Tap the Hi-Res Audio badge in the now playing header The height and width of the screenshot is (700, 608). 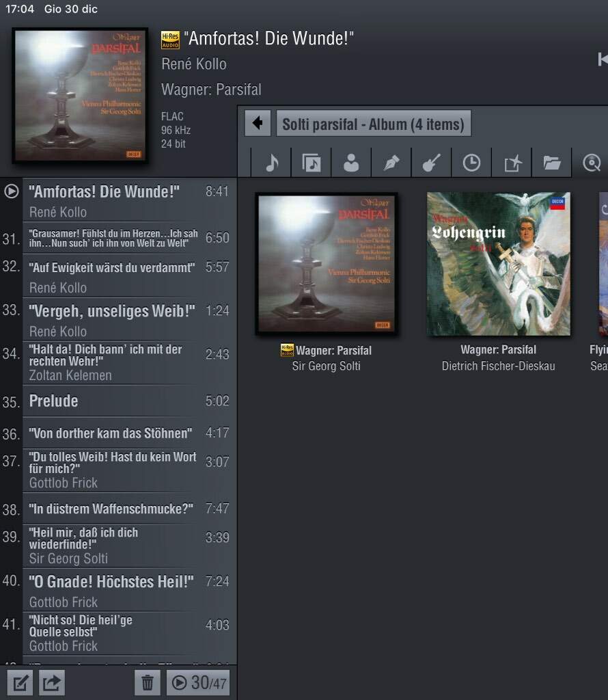click(170, 40)
